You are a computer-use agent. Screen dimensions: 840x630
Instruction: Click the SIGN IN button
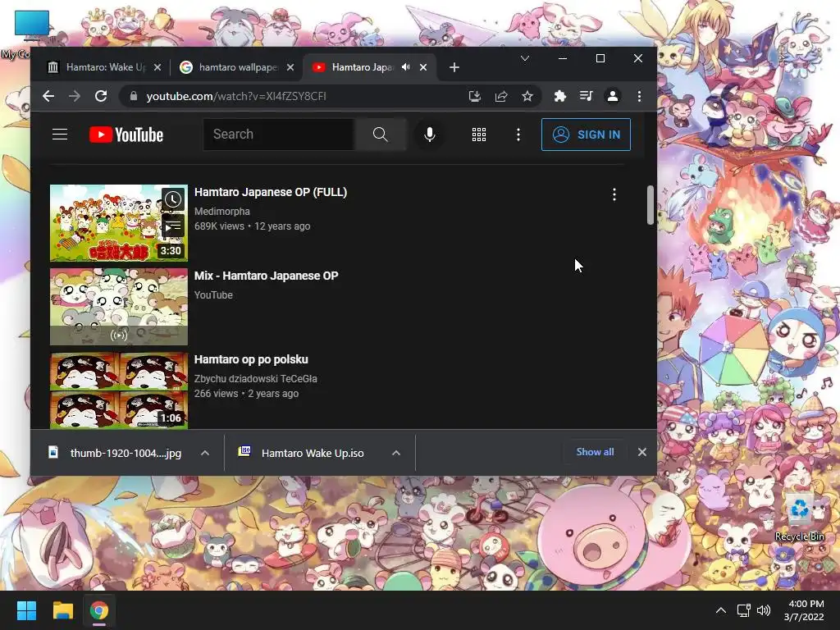(x=586, y=135)
